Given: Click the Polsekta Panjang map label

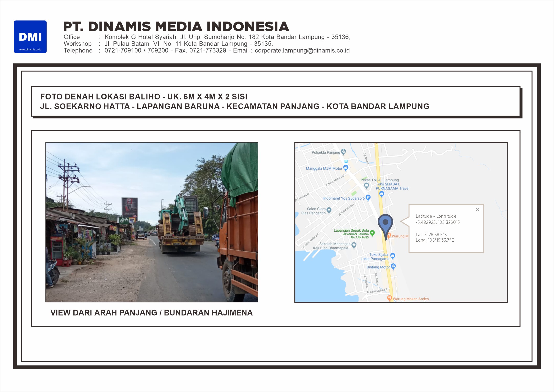Looking at the screenshot, I should tap(326, 152).
